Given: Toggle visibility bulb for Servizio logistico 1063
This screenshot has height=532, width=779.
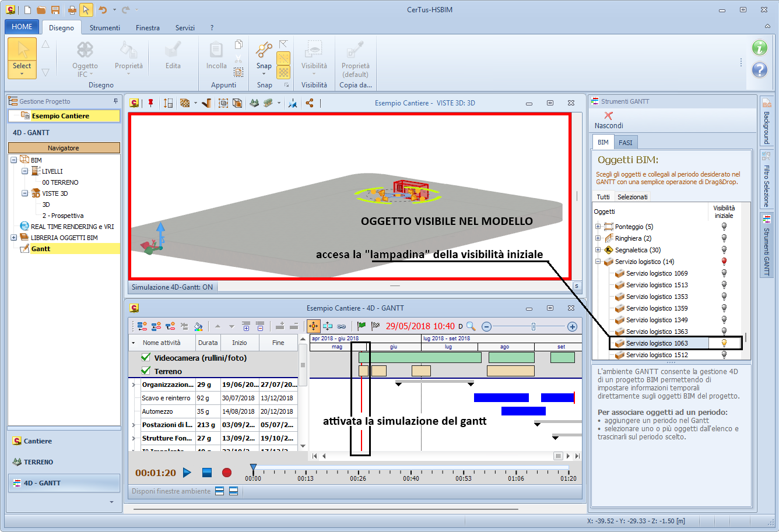Looking at the screenshot, I should point(724,343).
